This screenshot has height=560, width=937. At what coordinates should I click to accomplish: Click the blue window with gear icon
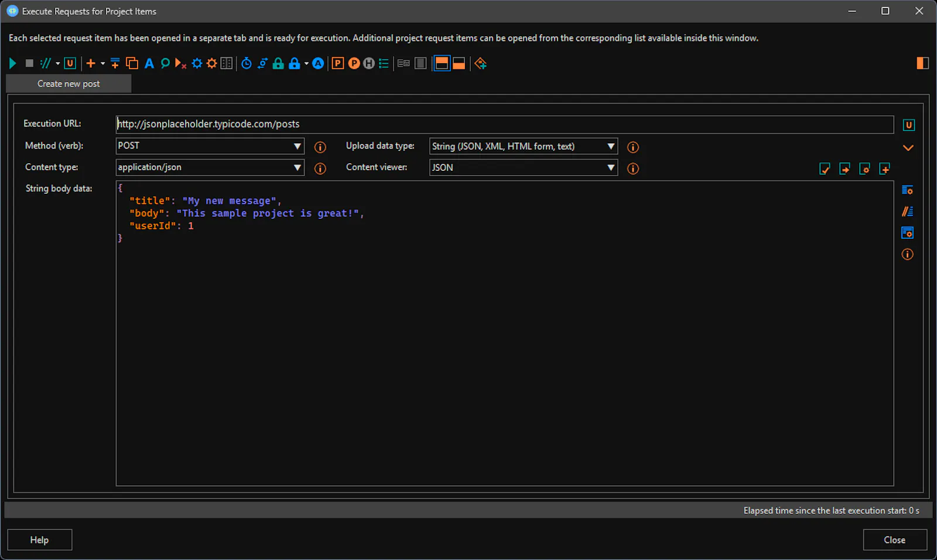(x=907, y=233)
